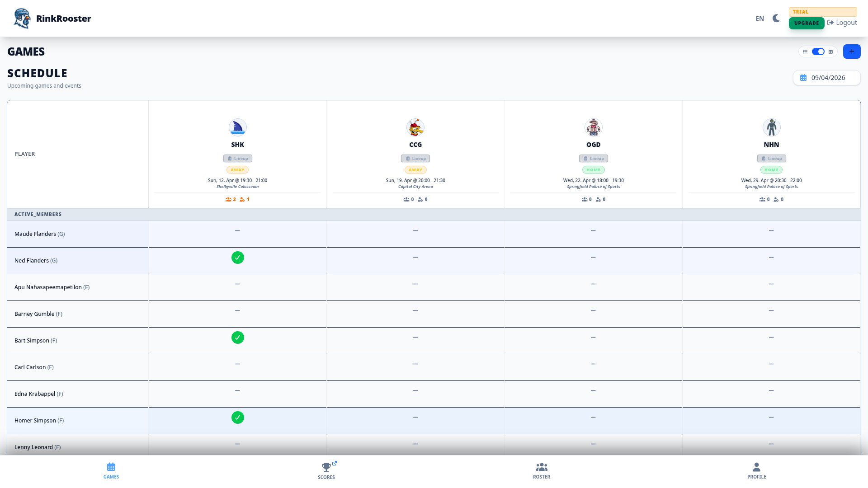Viewport: 868px width, 488px height.
Task: Go to the Profile tab
Action: (x=756, y=470)
